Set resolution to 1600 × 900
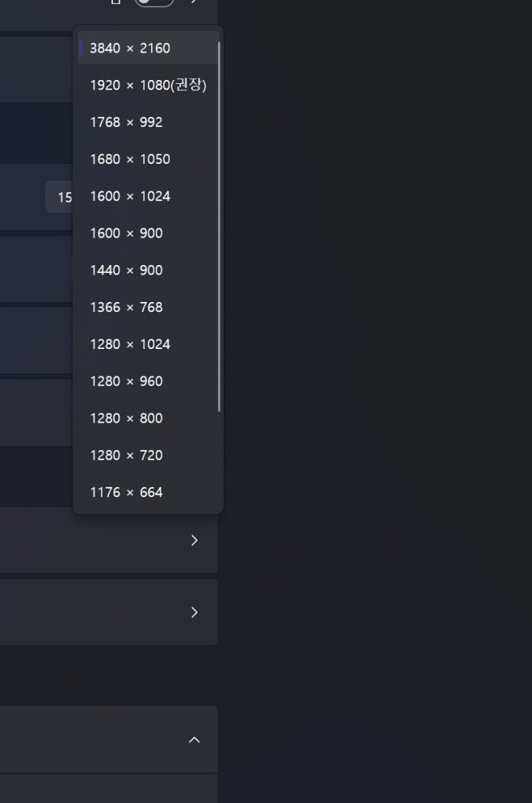The width and height of the screenshot is (532, 803). (126, 233)
